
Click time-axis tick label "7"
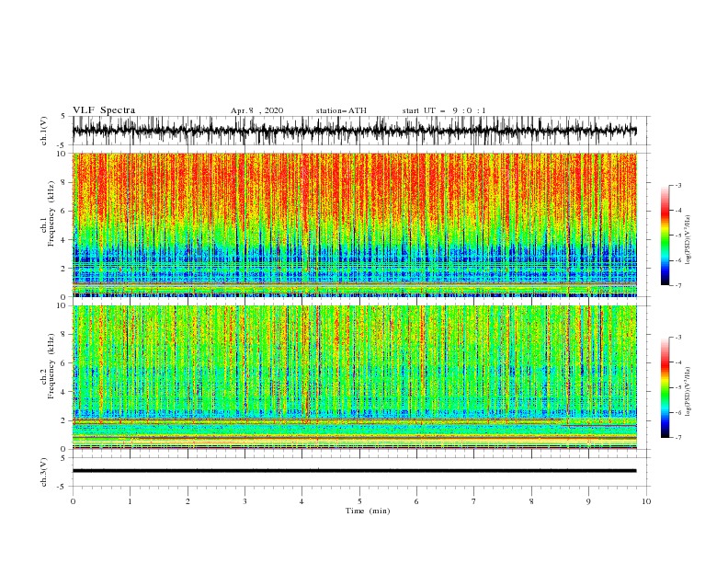pos(474,501)
